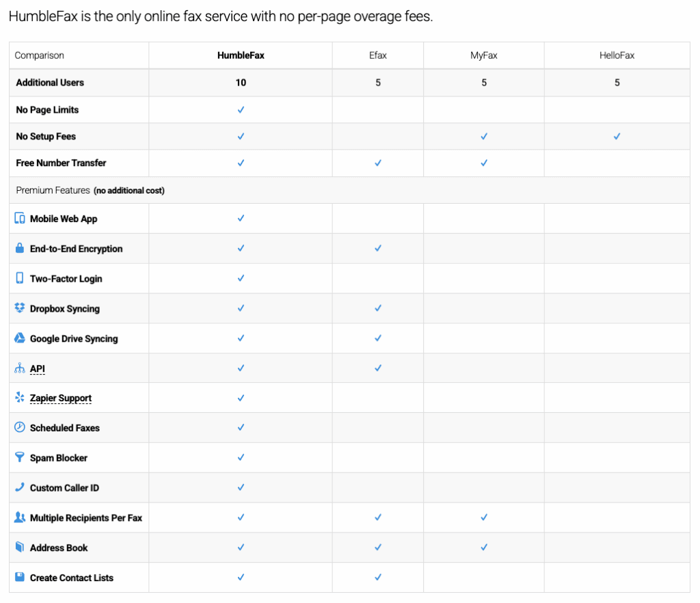Click the API underlined link
700x603 pixels.
[38, 369]
